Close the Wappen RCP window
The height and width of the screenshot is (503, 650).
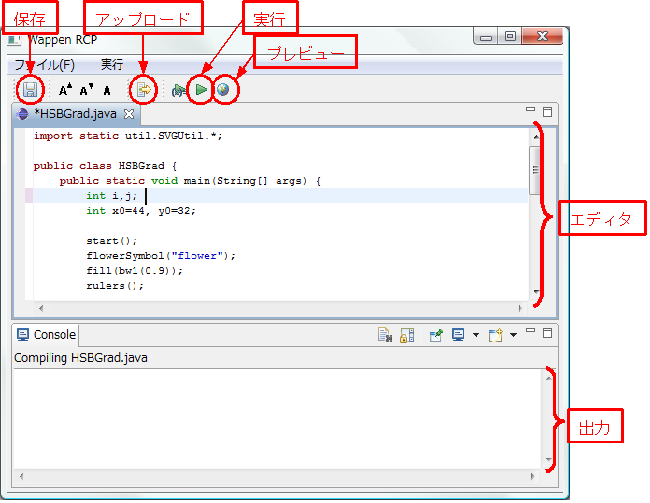[542, 36]
